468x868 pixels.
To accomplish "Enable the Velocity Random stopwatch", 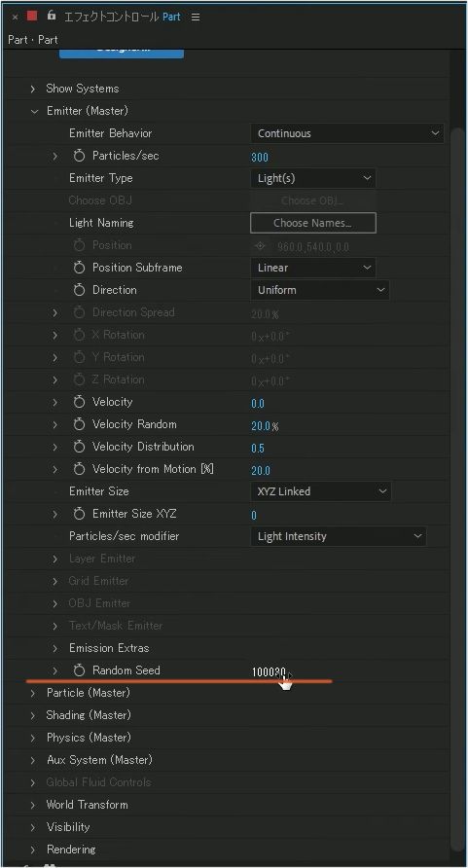I will pyautogui.click(x=79, y=424).
